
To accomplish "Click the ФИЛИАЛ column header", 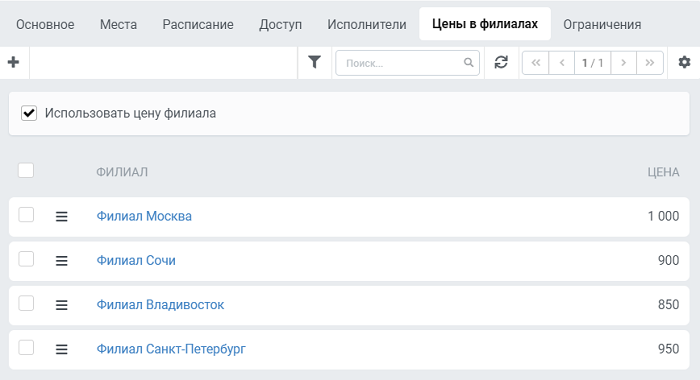I will (x=122, y=172).
